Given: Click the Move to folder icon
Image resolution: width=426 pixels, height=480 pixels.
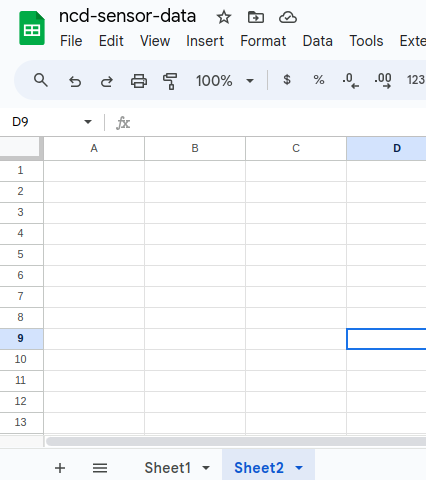Looking at the screenshot, I should [256, 17].
